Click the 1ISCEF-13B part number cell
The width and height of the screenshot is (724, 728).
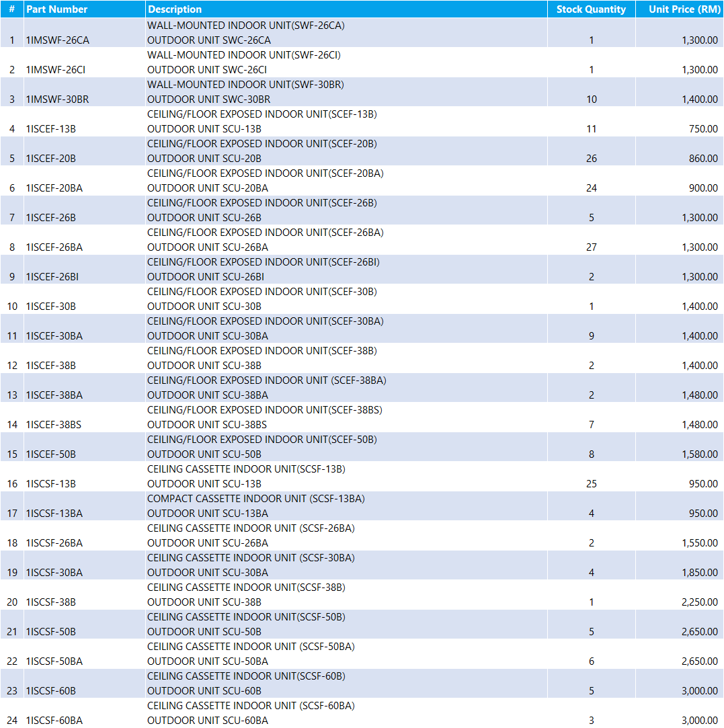click(x=51, y=129)
